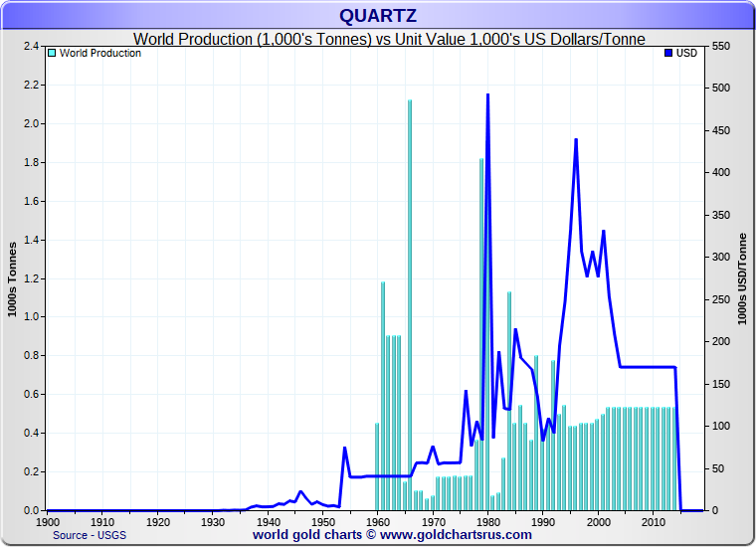This screenshot has height=547, width=756.
Task: Click the 500 right axis value
Action: coord(721,89)
